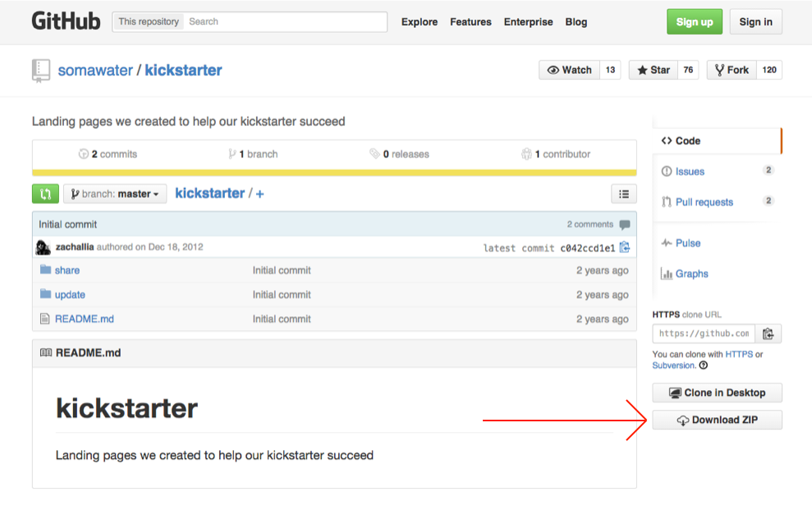Image resolution: width=812 pixels, height=524 pixels.
Task: Click the Clone in Desktop button
Action: coord(717,393)
